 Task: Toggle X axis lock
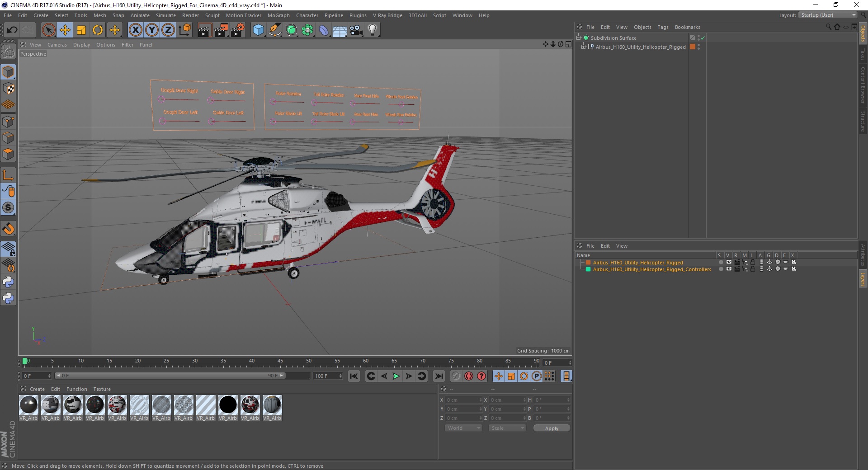(135, 30)
